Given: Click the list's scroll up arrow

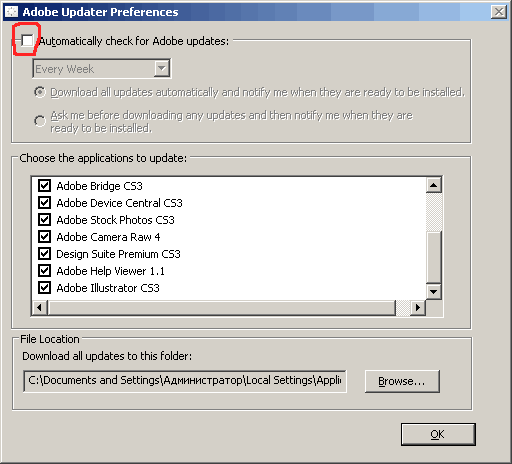Looking at the screenshot, I should tap(434, 185).
